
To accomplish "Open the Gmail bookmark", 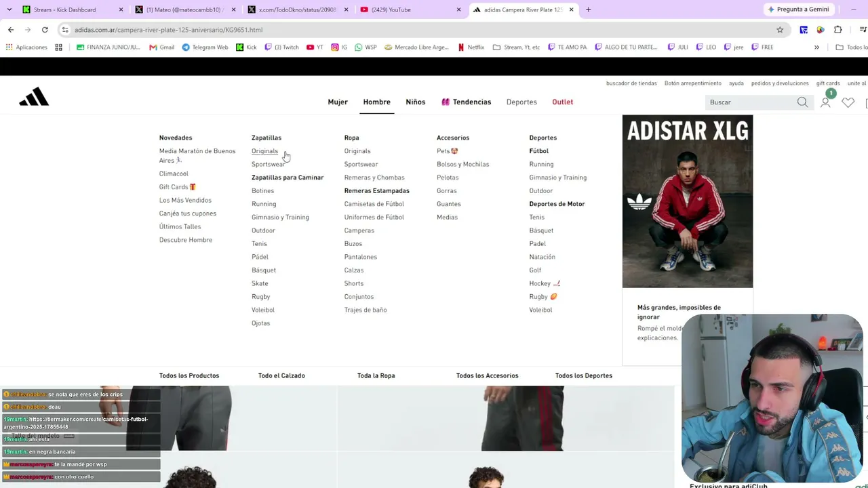I will pyautogui.click(x=162, y=47).
